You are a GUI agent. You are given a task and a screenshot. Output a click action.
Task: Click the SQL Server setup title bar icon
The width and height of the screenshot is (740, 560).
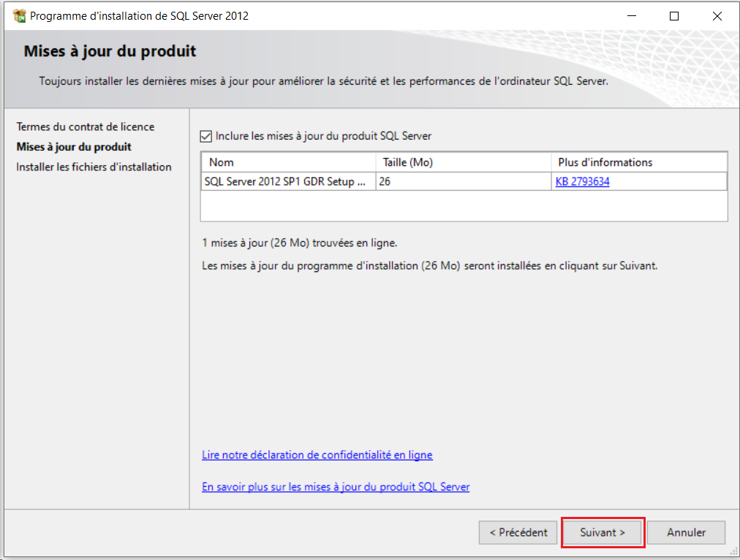(x=19, y=15)
